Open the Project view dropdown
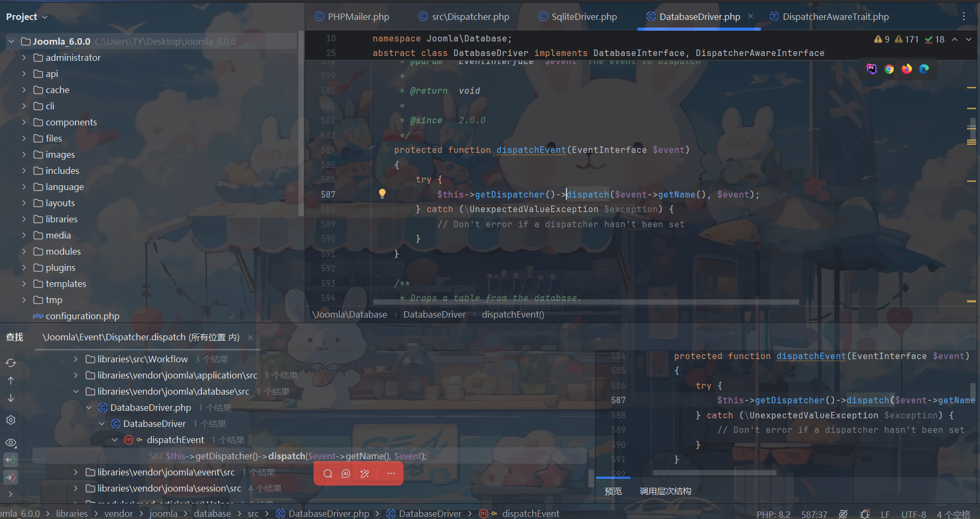Image resolution: width=980 pixels, height=519 pixels. [27, 17]
